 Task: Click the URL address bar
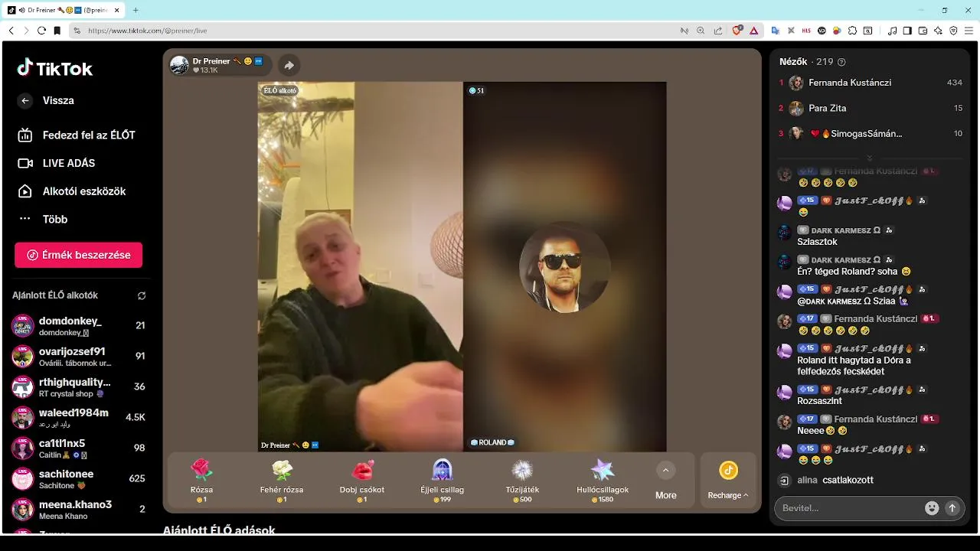[375, 31]
